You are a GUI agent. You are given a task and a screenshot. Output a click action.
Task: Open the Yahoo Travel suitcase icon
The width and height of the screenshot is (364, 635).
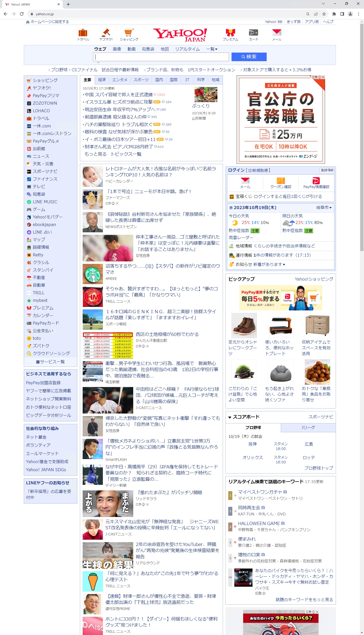click(x=83, y=33)
